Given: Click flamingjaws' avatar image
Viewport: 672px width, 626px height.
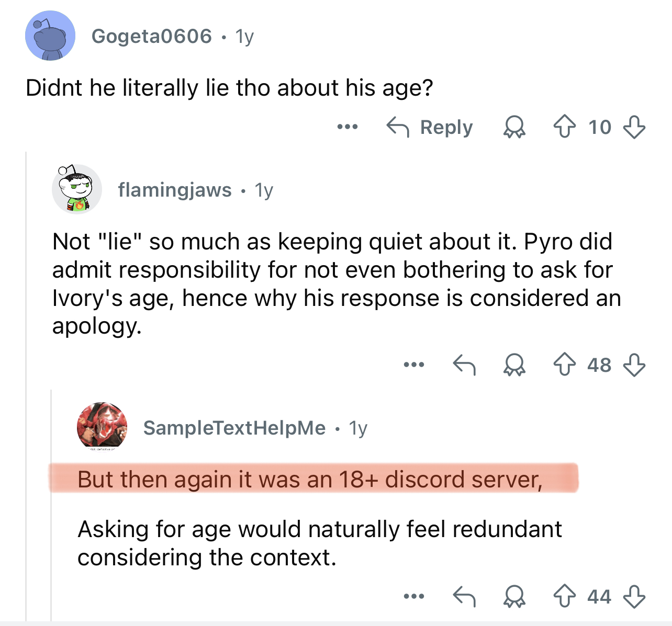Looking at the screenshot, I should tap(77, 189).
